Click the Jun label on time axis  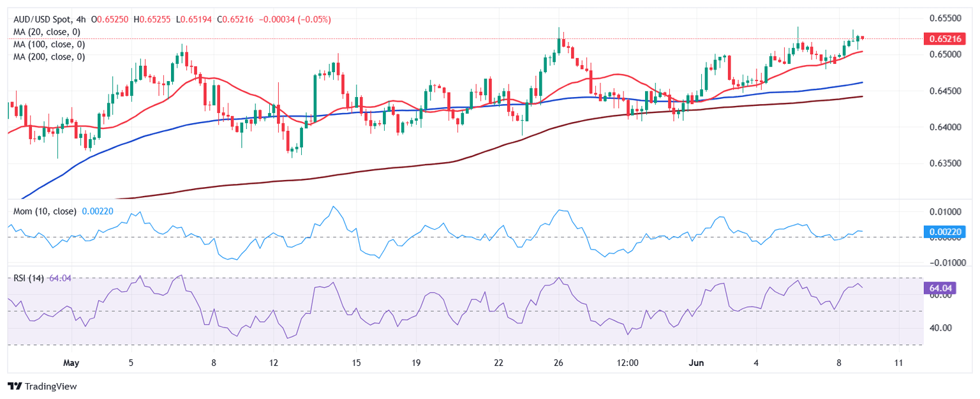(697, 363)
